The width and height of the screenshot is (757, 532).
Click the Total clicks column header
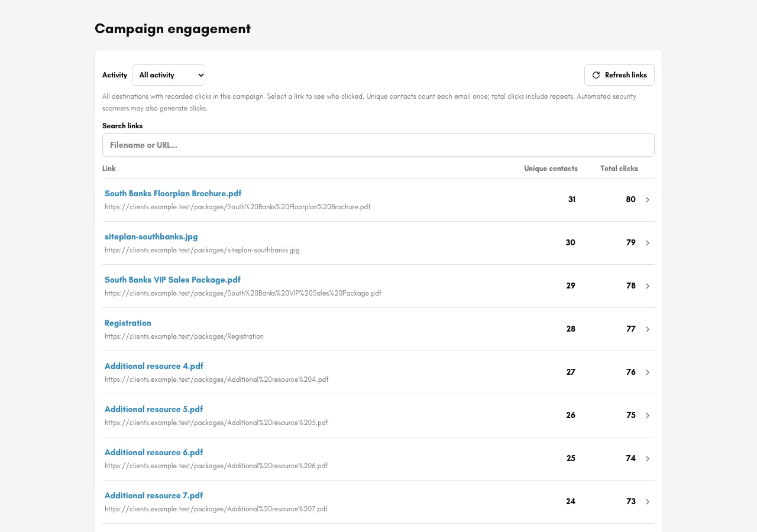(x=619, y=168)
